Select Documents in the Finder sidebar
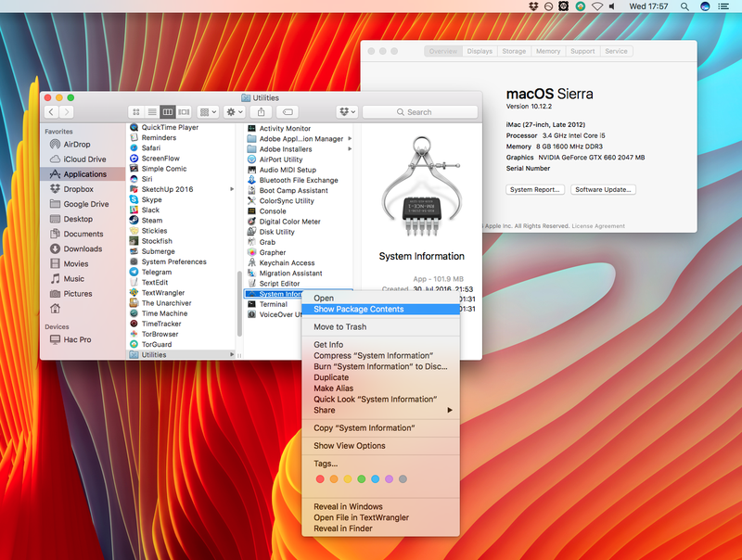Viewport: 742px width, 560px height. (83, 234)
